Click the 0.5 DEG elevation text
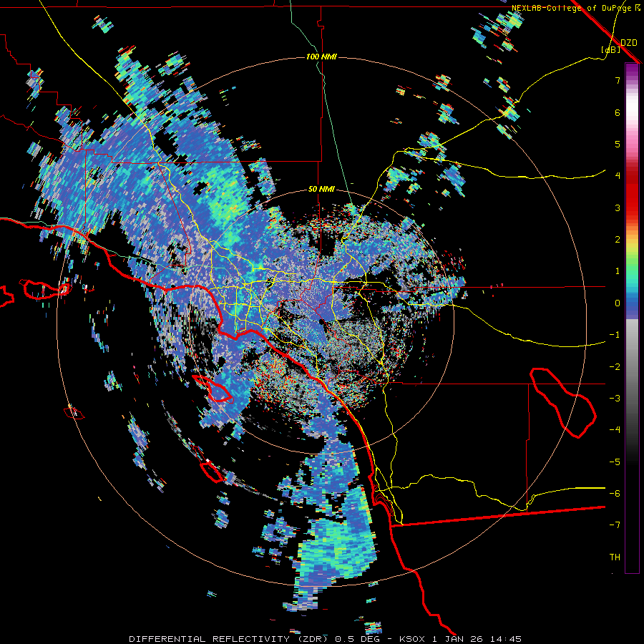This screenshot has height=644, width=644. (357, 639)
